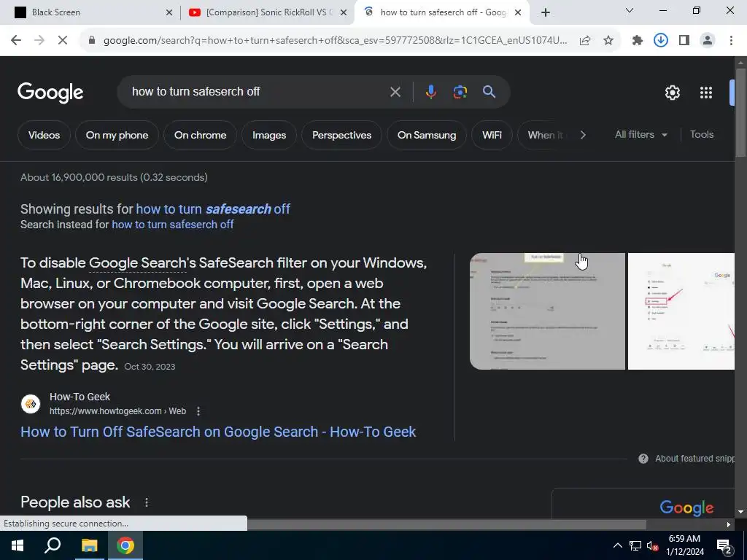Screen dimensions: 747x560
Task: Stop loading the page
Action: point(63,41)
